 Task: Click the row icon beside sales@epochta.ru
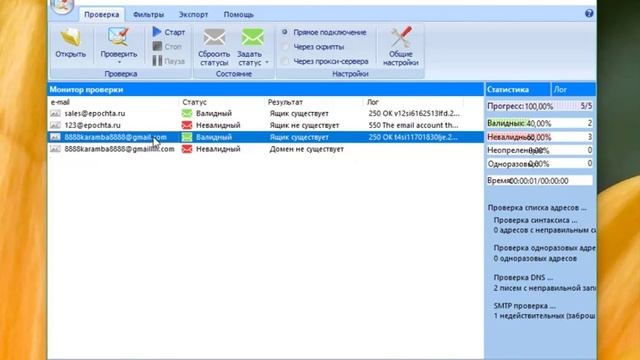coord(55,113)
